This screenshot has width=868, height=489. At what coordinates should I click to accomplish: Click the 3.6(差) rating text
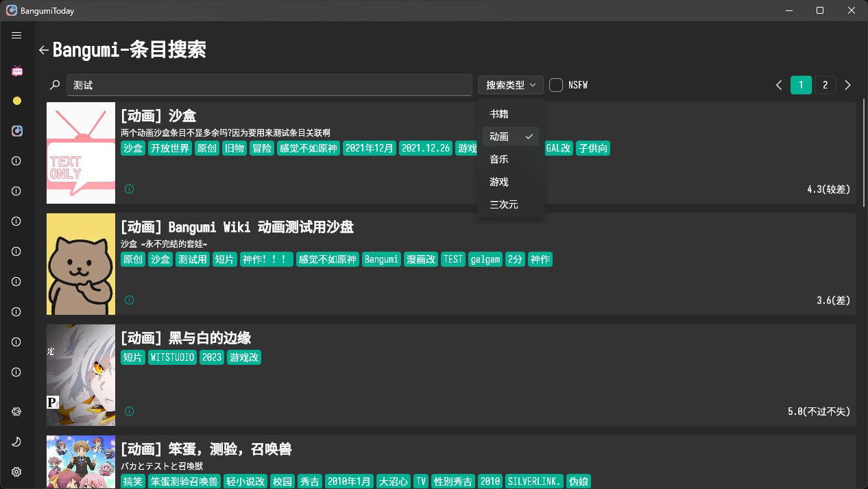[x=833, y=300]
